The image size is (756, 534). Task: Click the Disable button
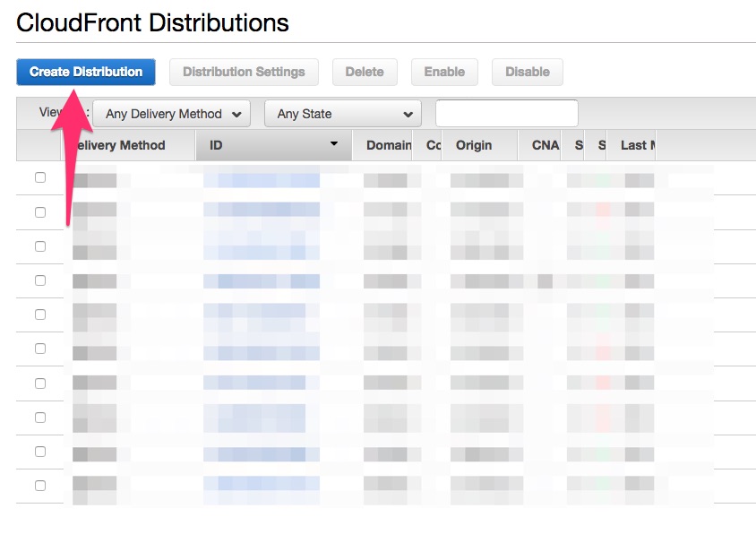pyautogui.click(x=527, y=72)
